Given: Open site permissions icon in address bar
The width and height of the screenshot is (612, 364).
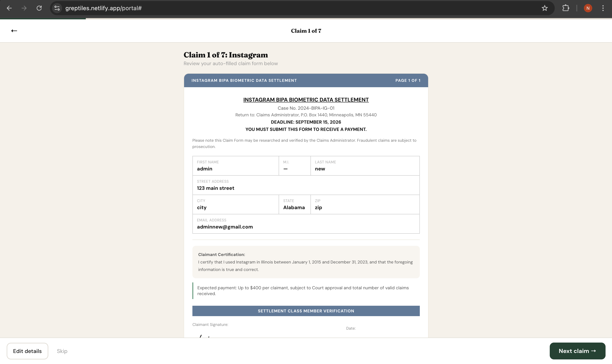Looking at the screenshot, I should [x=57, y=8].
